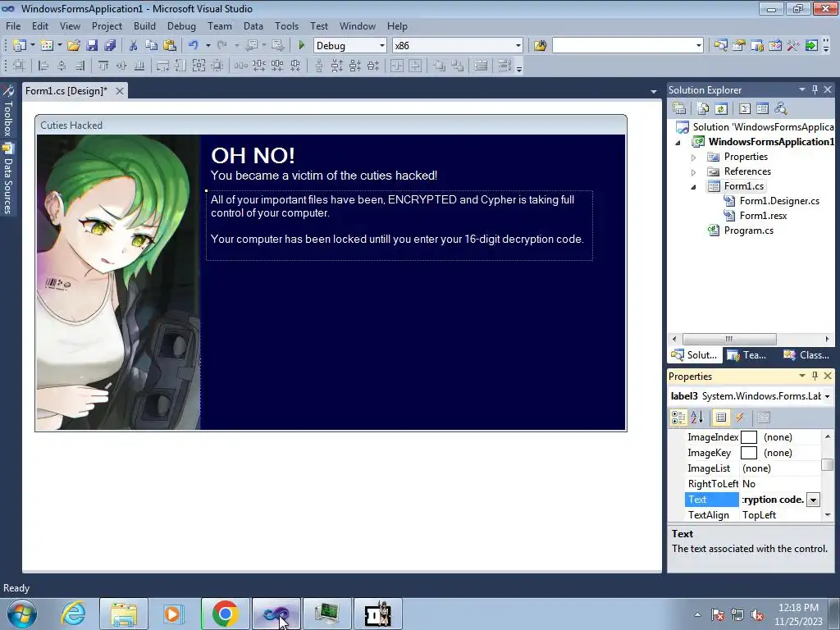Viewport: 840px width, 630px height.
Task: Open the Build menu
Action: pyautogui.click(x=144, y=25)
